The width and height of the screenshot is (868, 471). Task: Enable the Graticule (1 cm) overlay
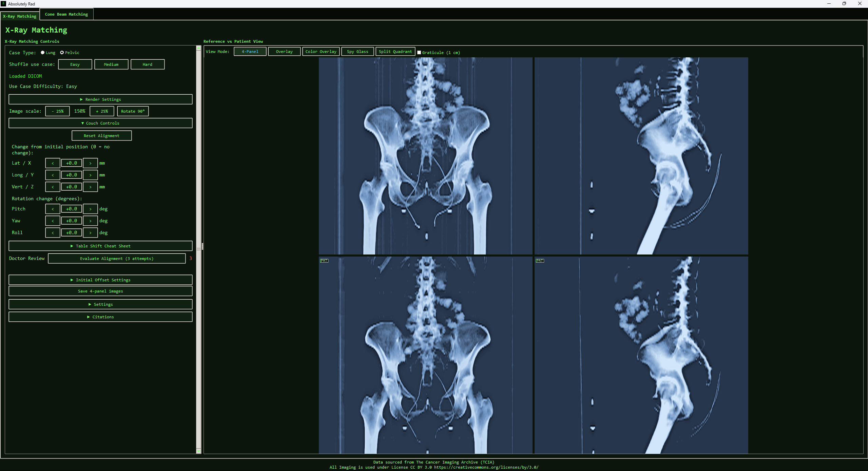pos(420,53)
